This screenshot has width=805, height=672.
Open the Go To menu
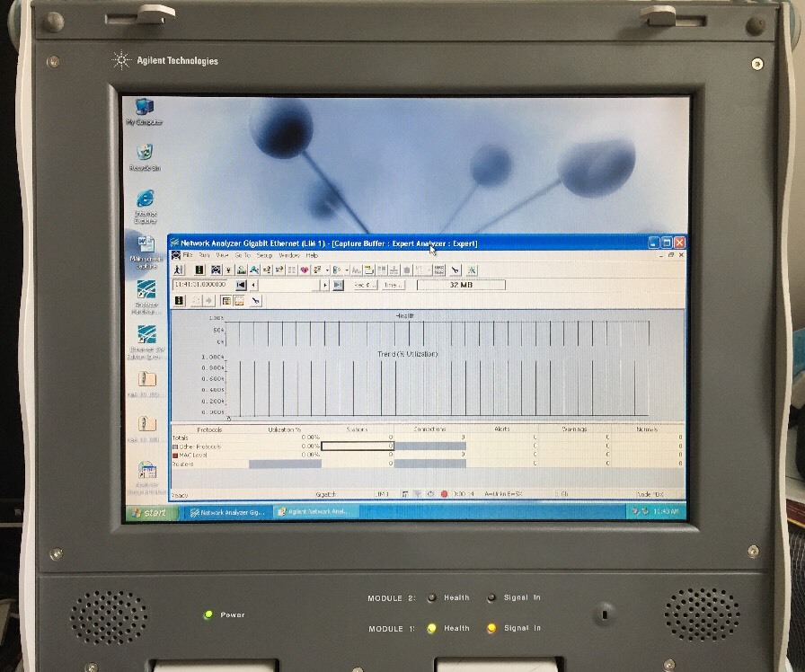(243, 254)
